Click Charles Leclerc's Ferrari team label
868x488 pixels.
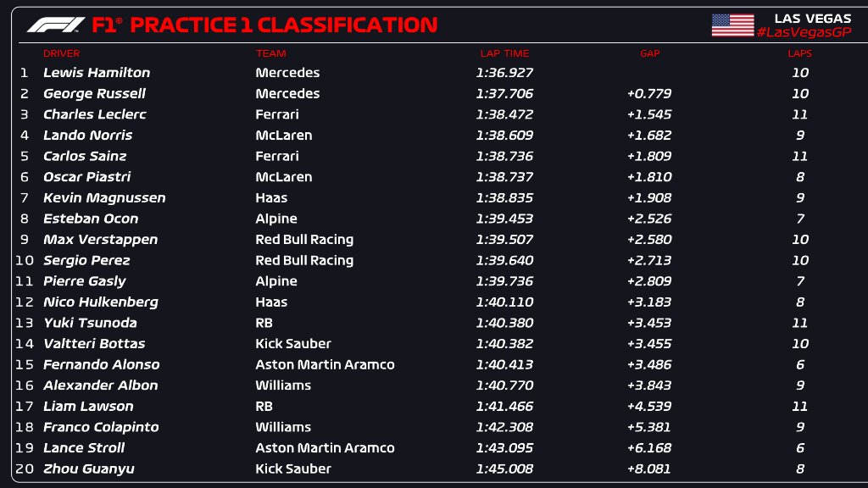(277, 114)
